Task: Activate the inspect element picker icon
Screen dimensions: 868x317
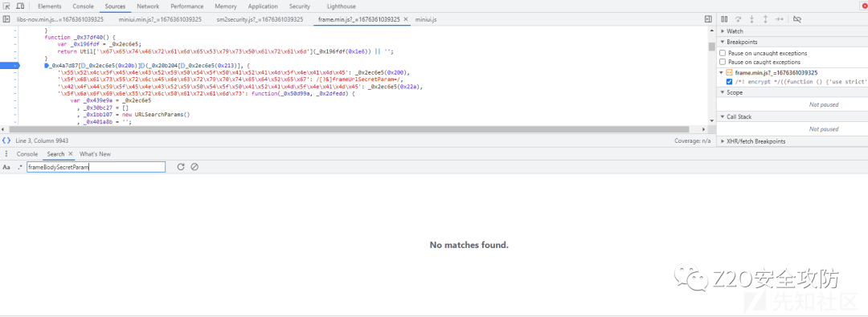Action: pos(7,6)
